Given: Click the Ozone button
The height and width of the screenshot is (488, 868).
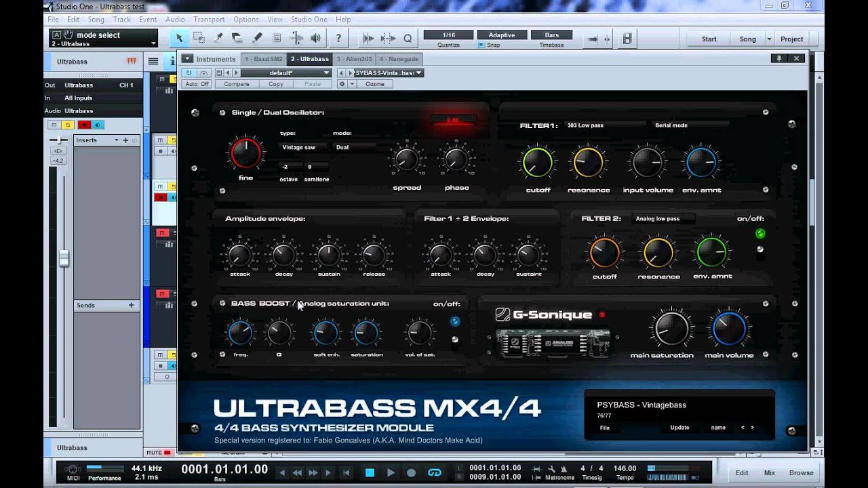Looking at the screenshot, I should coord(375,84).
